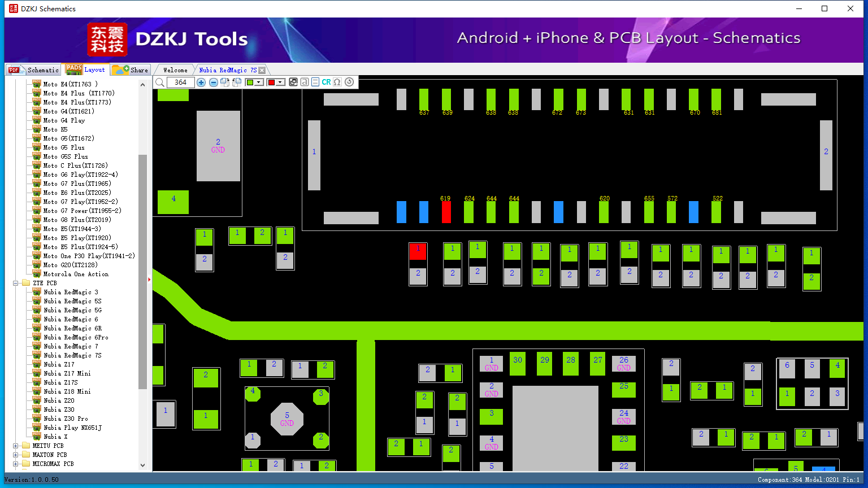868x488 pixels.
Task: Open Motorola One Action layout
Action: (x=76, y=274)
